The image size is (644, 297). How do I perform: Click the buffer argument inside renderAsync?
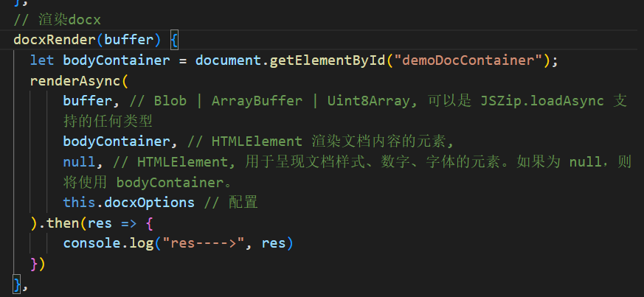click(x=88, y=101)
